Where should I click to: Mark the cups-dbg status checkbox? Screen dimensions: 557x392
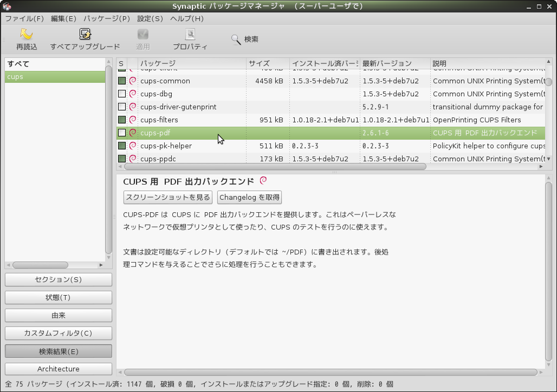click(122, 94)
